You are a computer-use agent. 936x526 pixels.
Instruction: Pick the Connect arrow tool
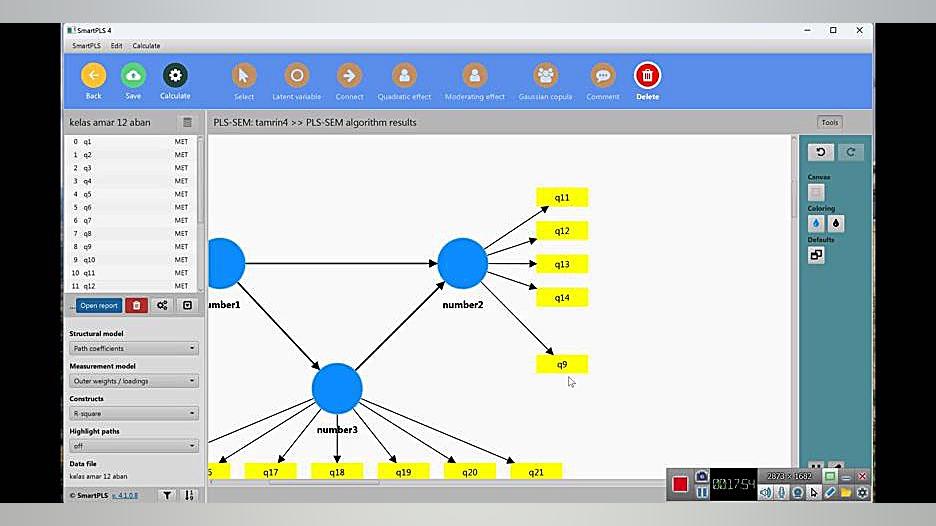(349, 76)
